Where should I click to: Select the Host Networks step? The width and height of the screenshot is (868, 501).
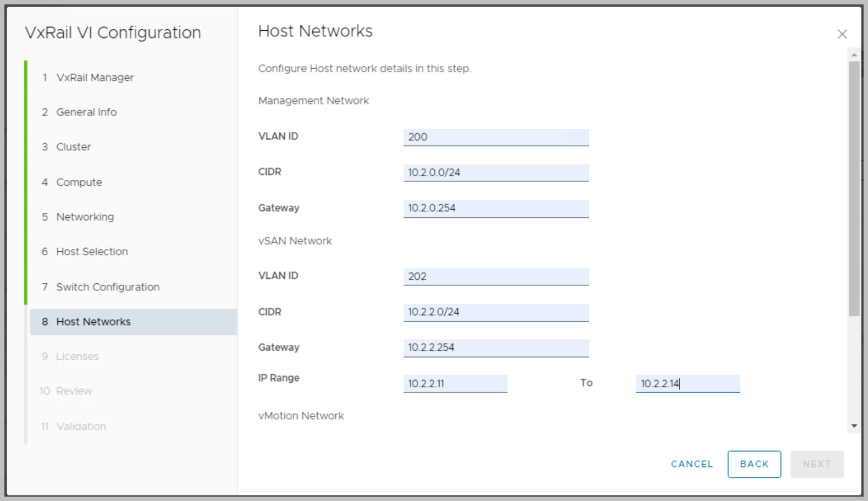[93, 322]
